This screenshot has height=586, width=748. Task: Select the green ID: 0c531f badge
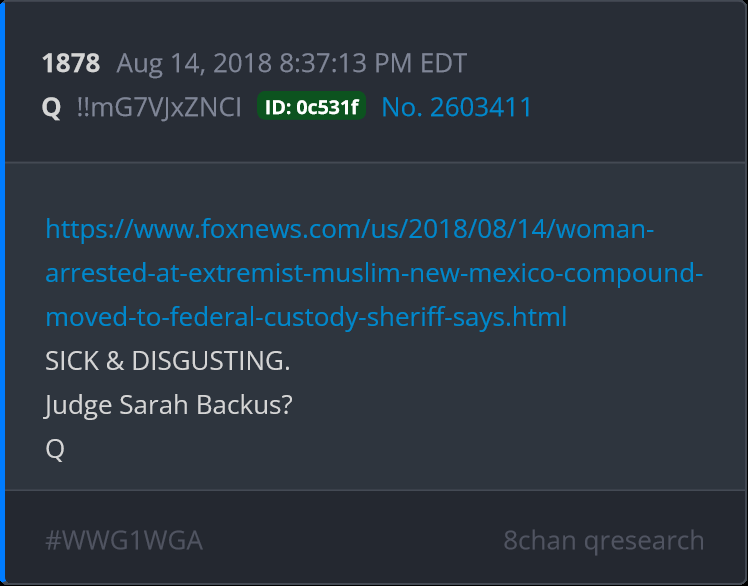click(312, 106)
